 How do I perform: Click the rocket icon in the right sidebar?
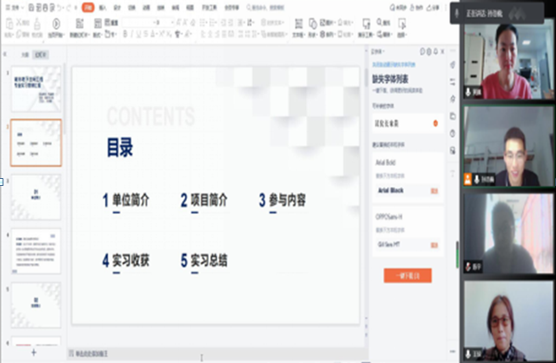(453, 65)
